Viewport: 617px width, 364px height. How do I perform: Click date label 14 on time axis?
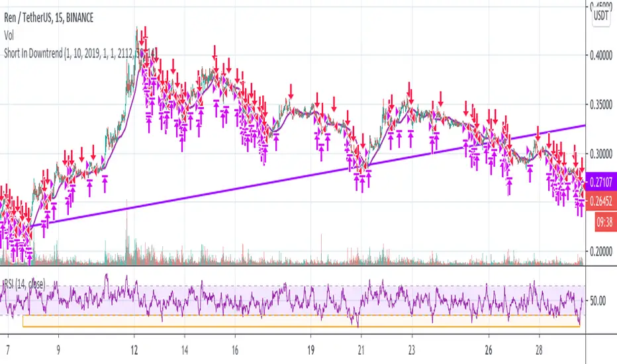pos(185,350)
